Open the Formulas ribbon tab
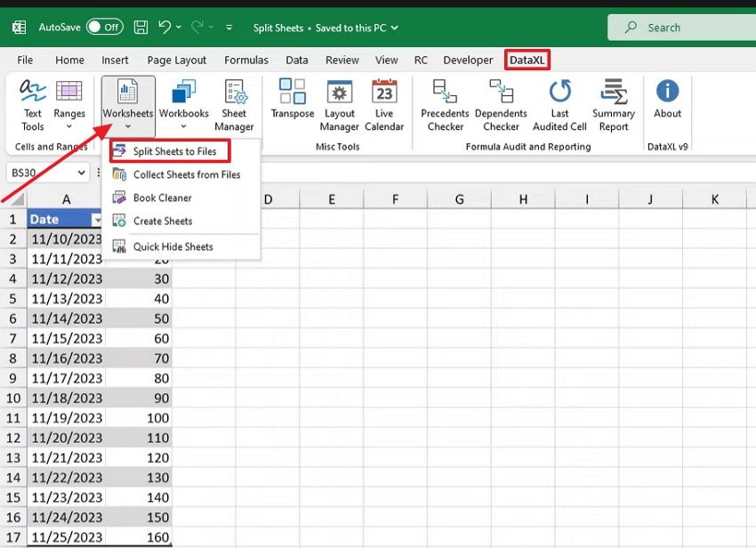The image size is (756, 548). 246,60
